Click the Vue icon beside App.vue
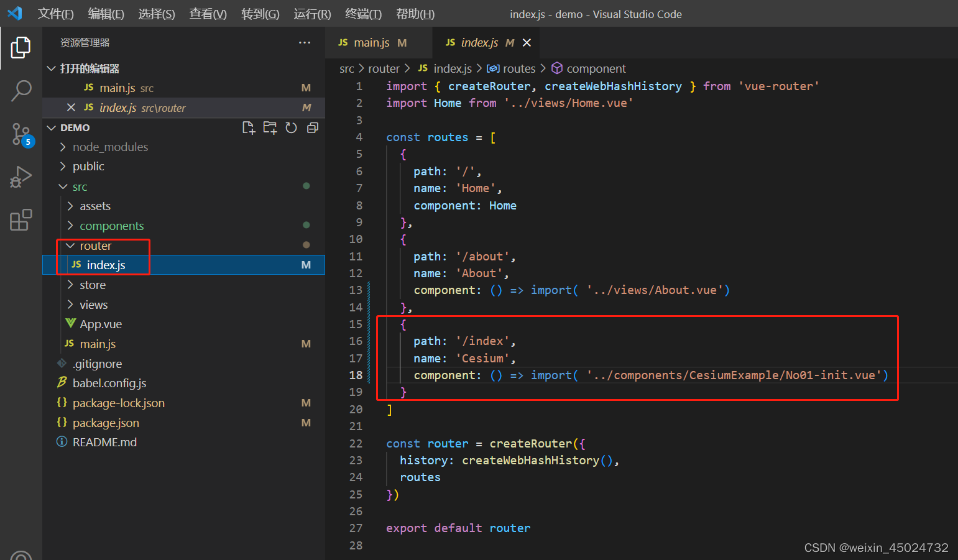The height and width of the screenshot is (560, 958). 71,323
